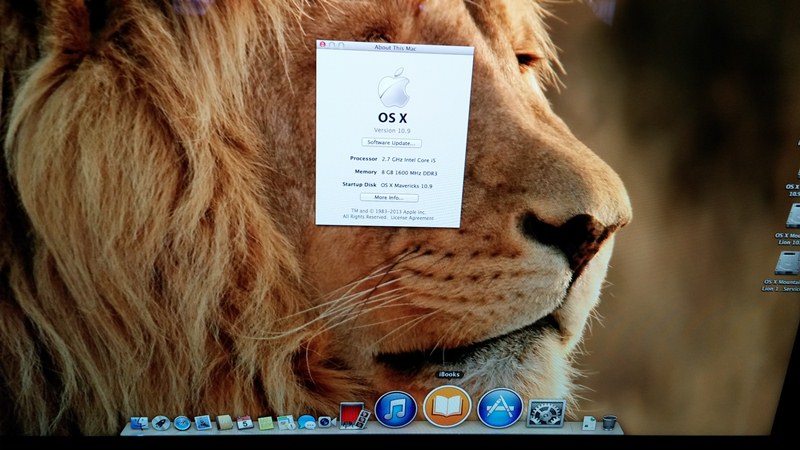
Task: Click the More Info button
Action: (x=389, y=197)
